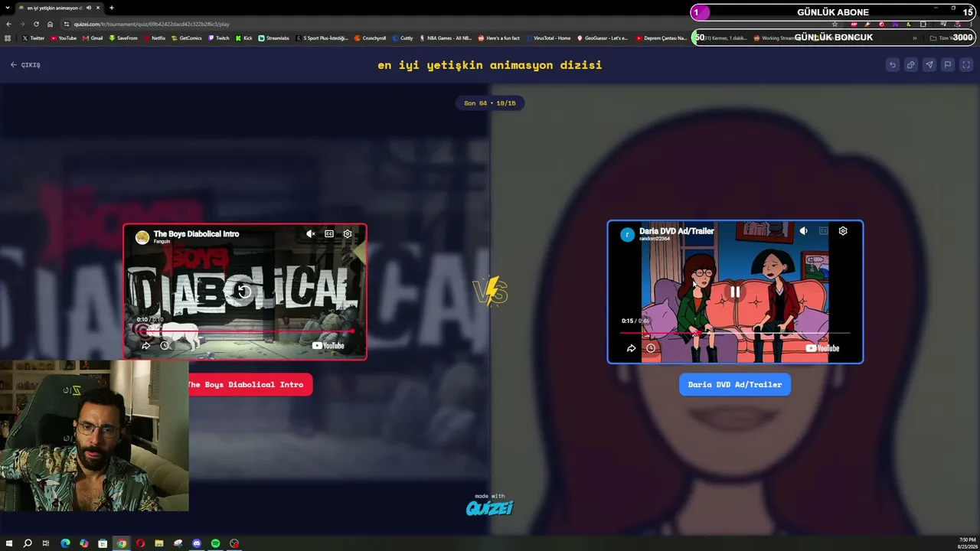This screenshot has height=551, width=980.
Task: Click the undo icon in the quiz header
Action: (x=892, y=65)
